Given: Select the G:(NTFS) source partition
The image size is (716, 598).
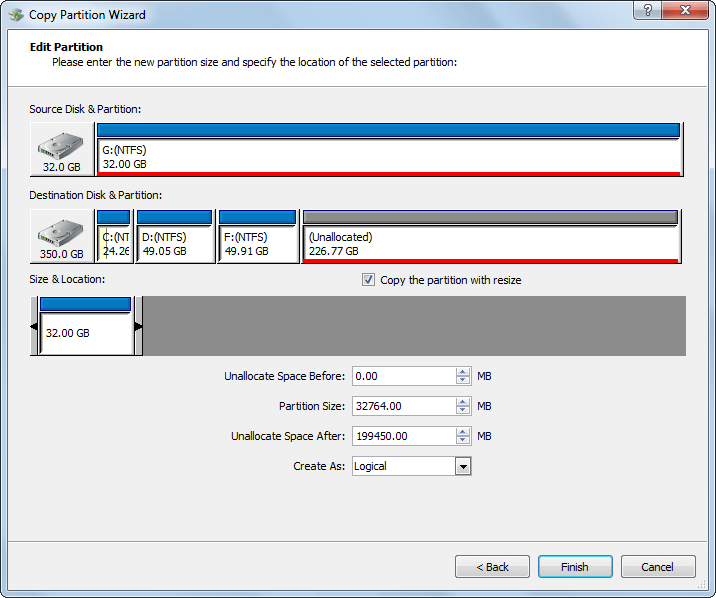Looking at the screenshot, I should [389, 149].
